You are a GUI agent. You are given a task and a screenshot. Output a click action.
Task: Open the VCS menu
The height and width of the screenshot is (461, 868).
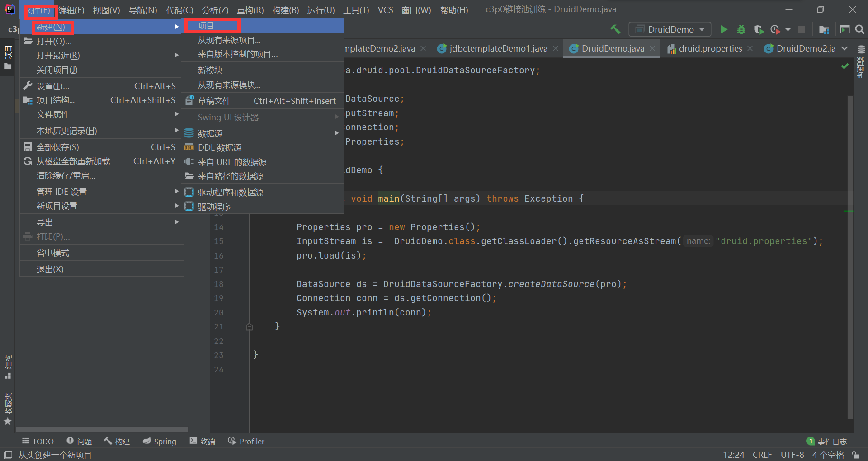coord(385,10)
